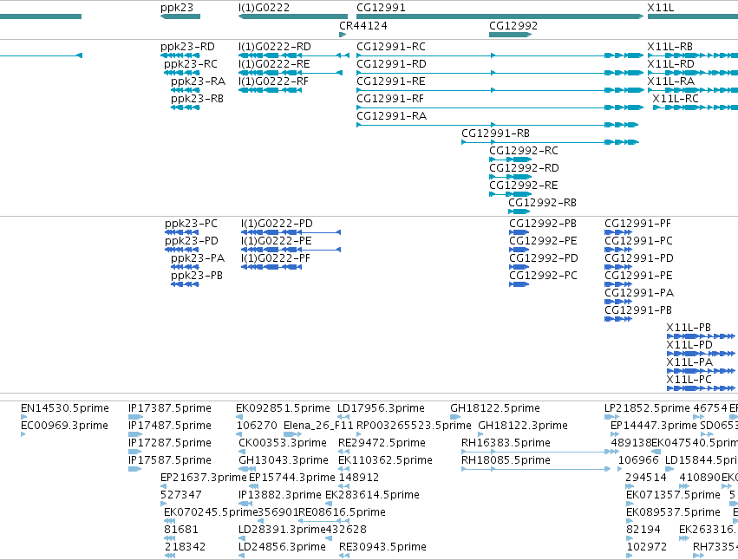Select the ppk23 gene label
This screenshot has height=560, width=738.
coord(177,8)
